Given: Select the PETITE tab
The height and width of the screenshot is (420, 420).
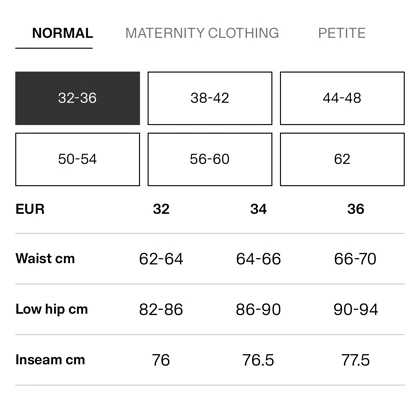Looking at the screenshot, I should 342,33.
